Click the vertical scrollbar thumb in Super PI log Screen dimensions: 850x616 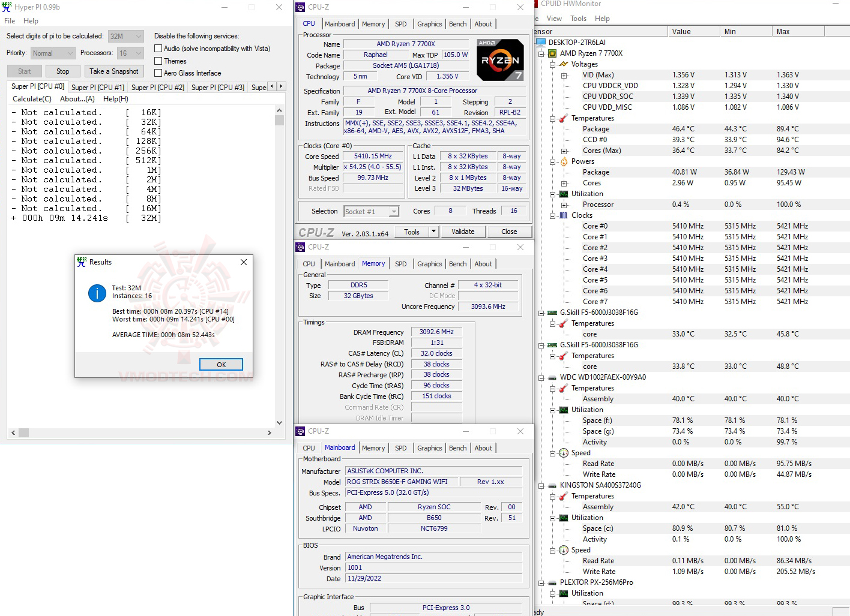[x=279, y=120]
